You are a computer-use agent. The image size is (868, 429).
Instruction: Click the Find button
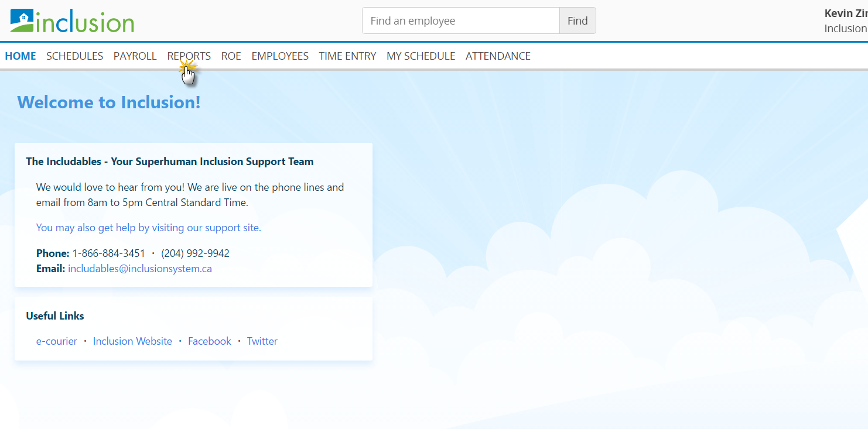[x=577, y=20]
